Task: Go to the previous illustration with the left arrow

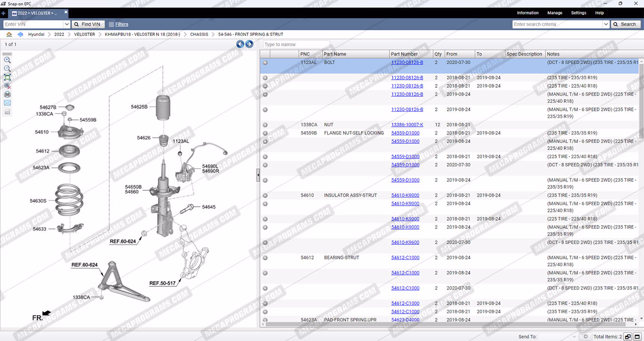Action: click(x=240, y=44)
